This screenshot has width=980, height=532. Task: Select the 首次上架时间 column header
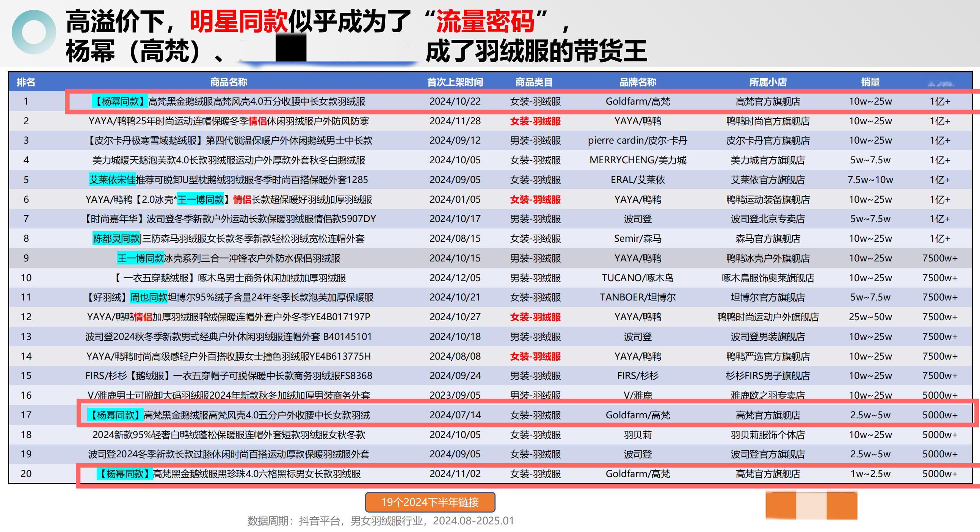coord(455,82)
